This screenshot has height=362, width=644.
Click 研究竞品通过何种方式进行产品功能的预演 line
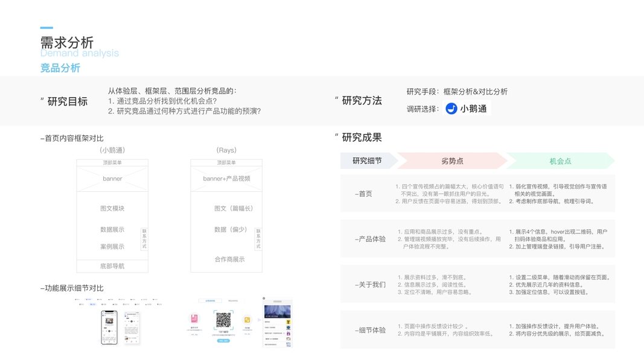[185, 111]
